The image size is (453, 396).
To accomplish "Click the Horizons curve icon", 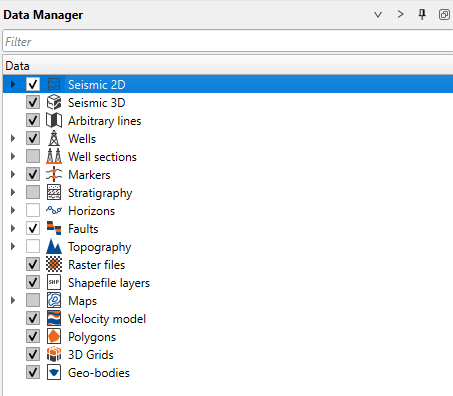I will pyautogui.click(x=54, y=210).
